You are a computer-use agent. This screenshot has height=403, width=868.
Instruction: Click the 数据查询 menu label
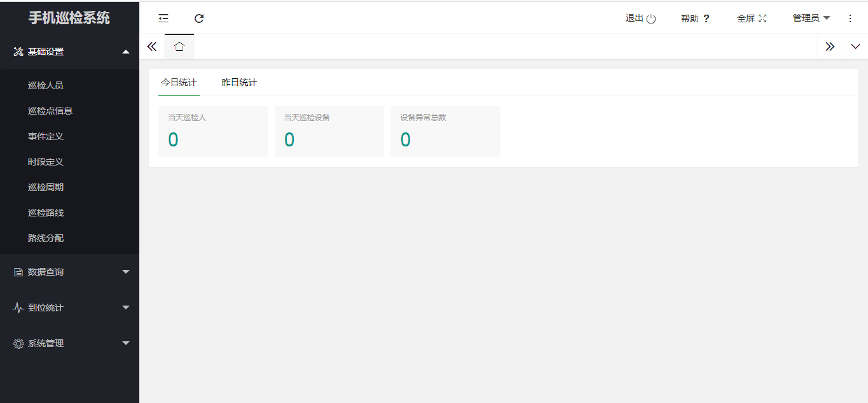point(46,272)
